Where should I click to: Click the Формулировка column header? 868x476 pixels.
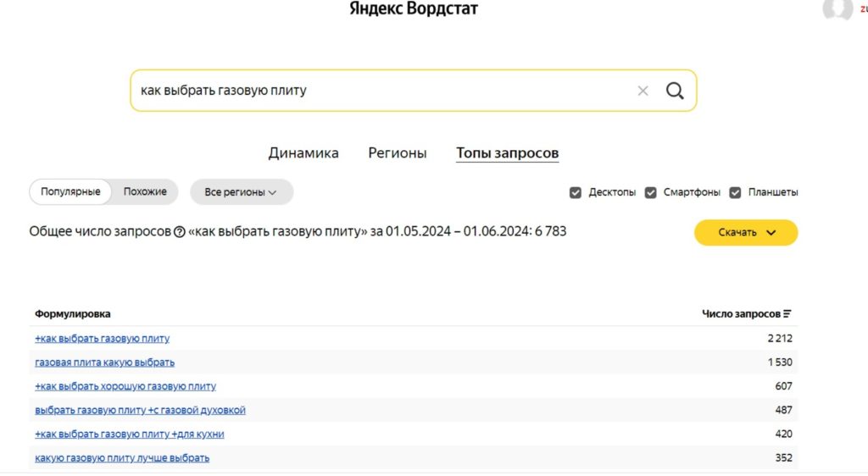(x=73, y=314)
